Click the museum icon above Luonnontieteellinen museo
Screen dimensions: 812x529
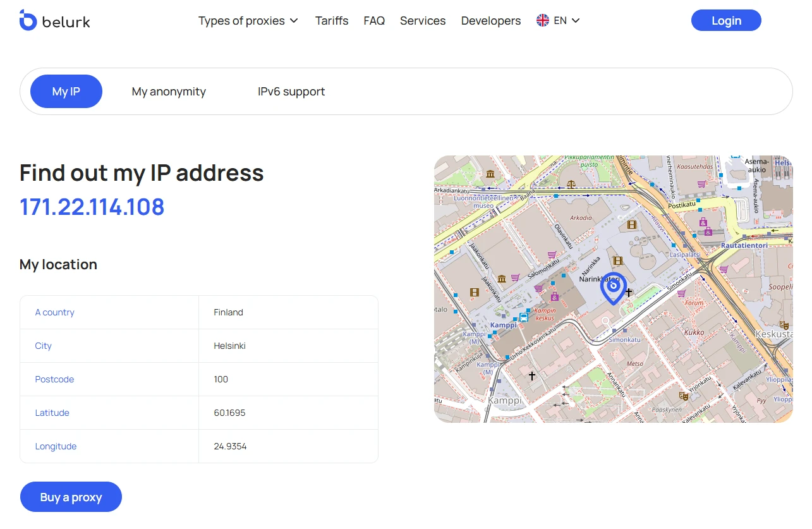pos(490,174)
